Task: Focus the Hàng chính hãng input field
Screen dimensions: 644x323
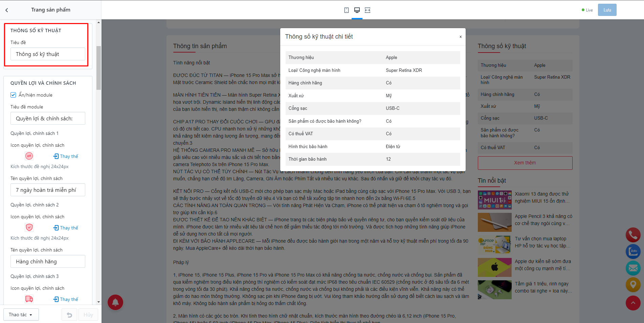Action: pos(48,262)
